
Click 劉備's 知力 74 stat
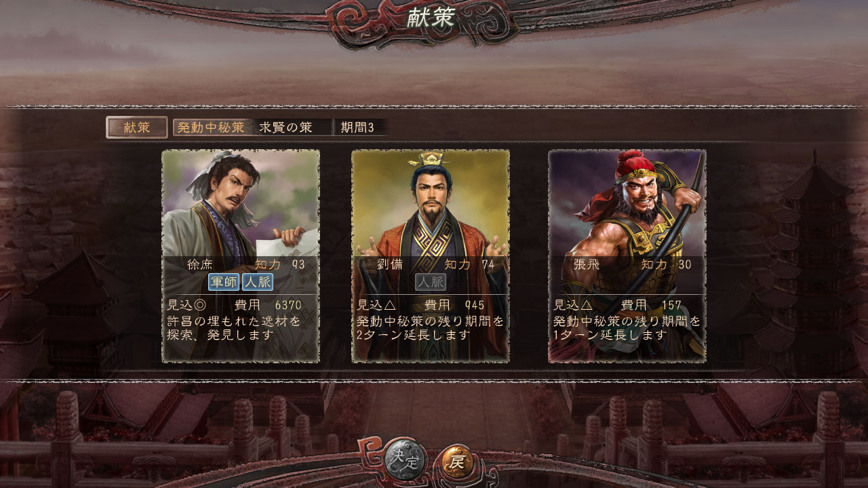pos(469,264)
